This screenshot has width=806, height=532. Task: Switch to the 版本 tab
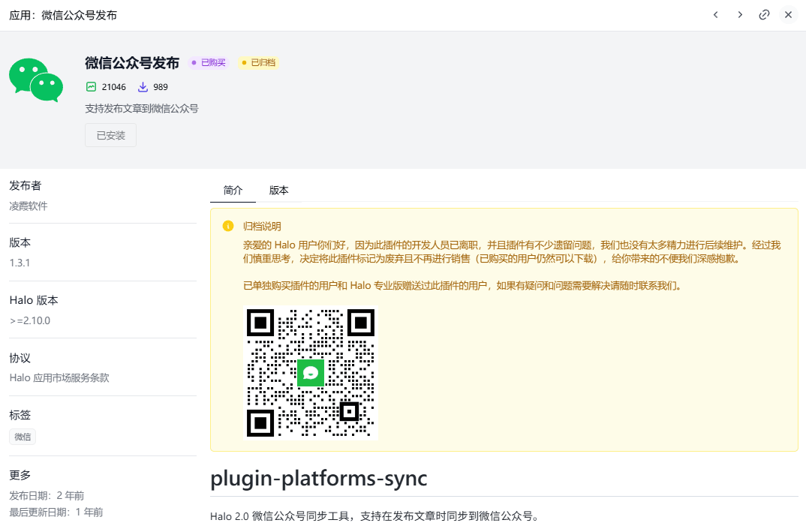point(278,190)
